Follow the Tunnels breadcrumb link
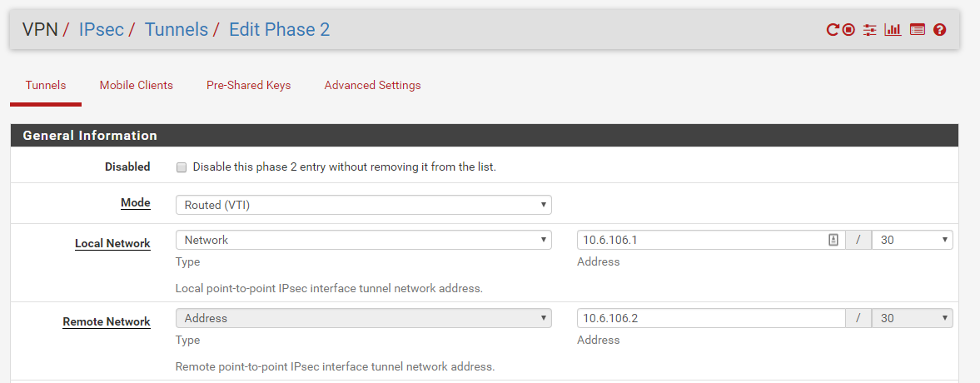 [177, 29]
